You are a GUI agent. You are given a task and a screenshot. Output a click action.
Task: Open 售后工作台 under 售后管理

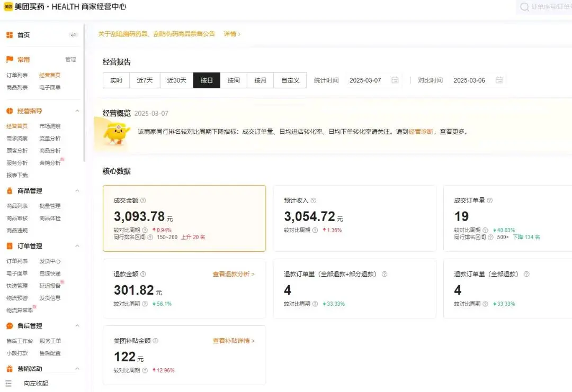[20, 341]
